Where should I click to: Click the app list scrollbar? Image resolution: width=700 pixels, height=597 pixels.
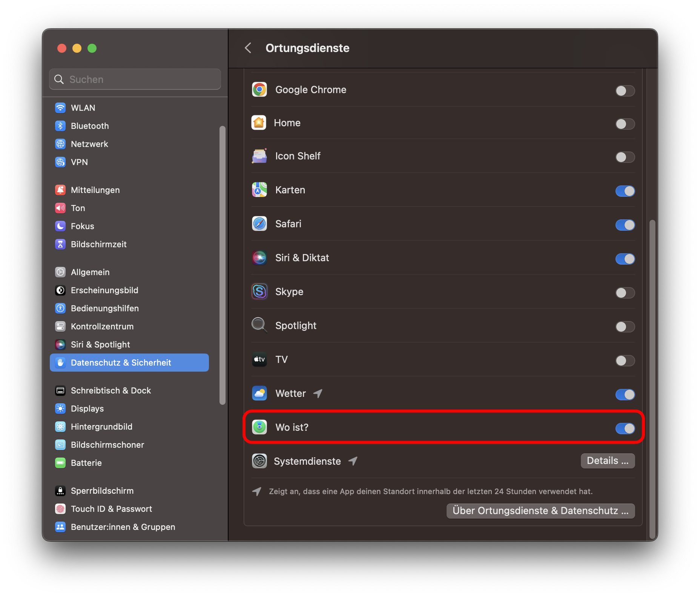coord(652,379)
